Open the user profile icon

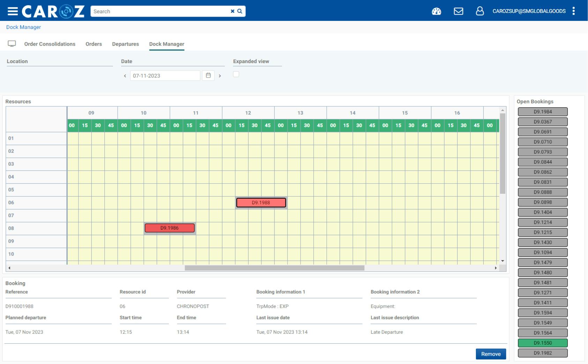tap(480, 11)
